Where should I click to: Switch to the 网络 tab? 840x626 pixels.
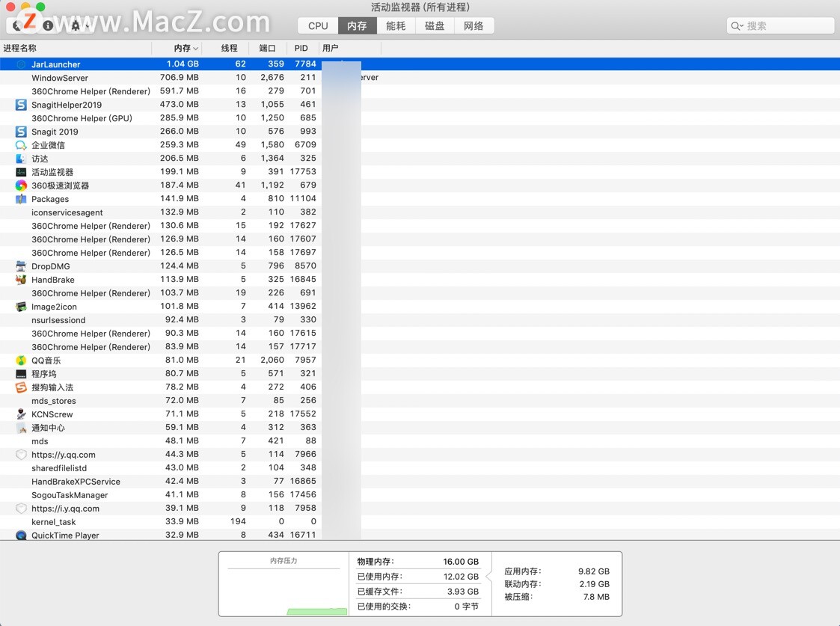[x=473, y=25]
